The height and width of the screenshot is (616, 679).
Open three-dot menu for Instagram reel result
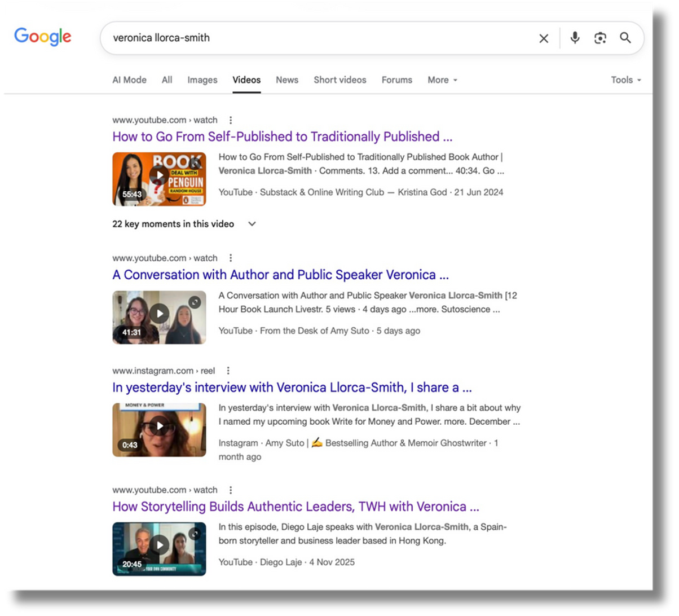coord(228,371)
